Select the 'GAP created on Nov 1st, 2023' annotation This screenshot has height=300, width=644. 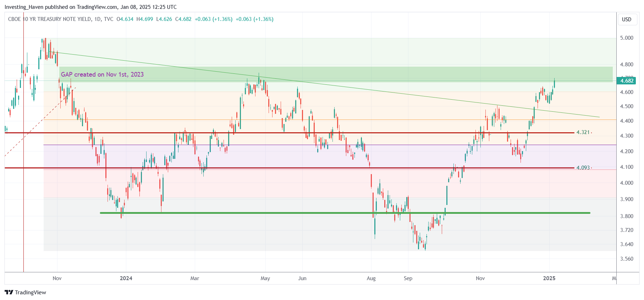coord(102,74)
